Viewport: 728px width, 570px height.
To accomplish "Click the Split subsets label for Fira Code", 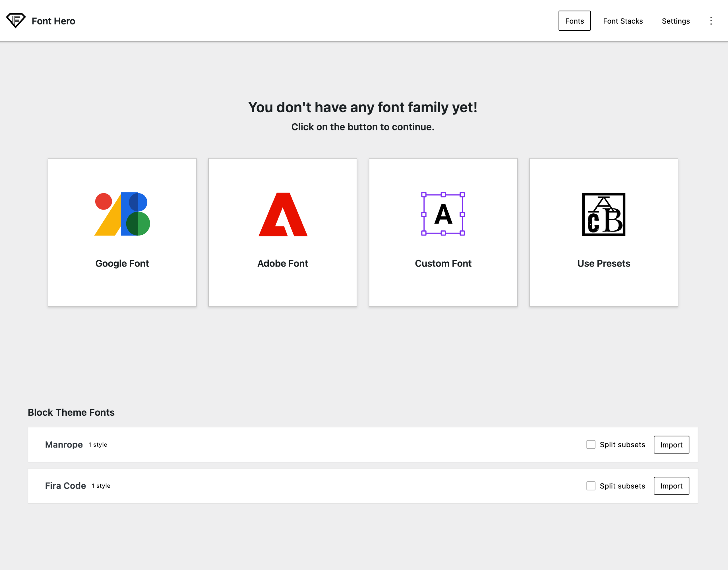I will point(622,486).
